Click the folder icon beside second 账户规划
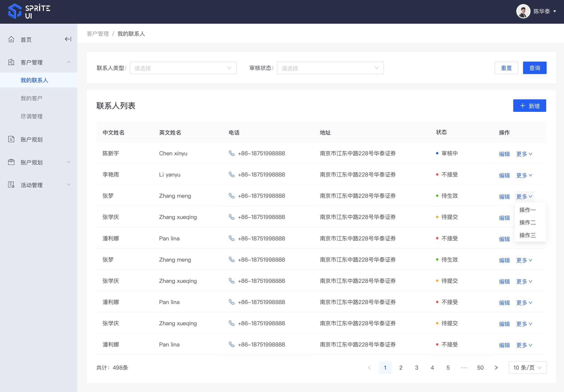564x392 pixels. coord(11,162)
